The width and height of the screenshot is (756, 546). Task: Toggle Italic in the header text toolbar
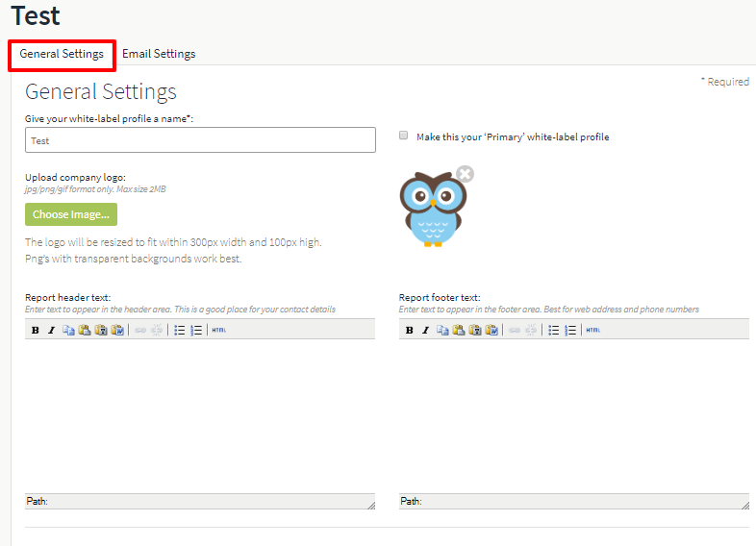click(52, 330)
